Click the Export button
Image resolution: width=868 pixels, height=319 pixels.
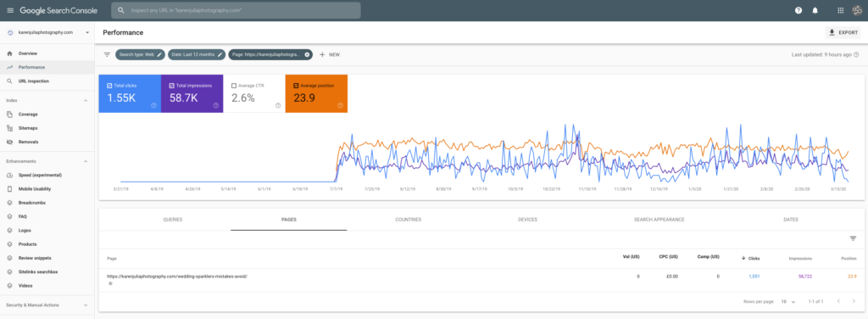pyautogui.click(x=843, y=33)
